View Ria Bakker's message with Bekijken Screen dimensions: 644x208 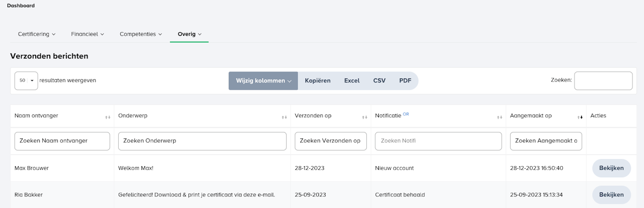[611, 194]
